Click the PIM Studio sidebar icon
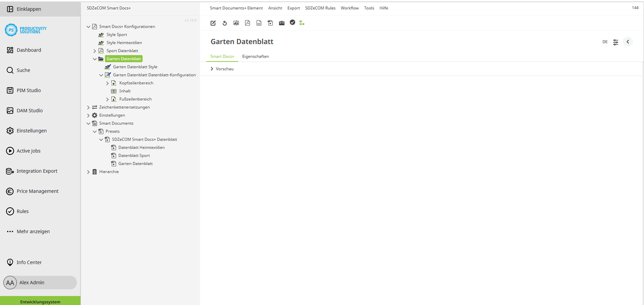Viewport: 644px width, 305px height. 9,90
